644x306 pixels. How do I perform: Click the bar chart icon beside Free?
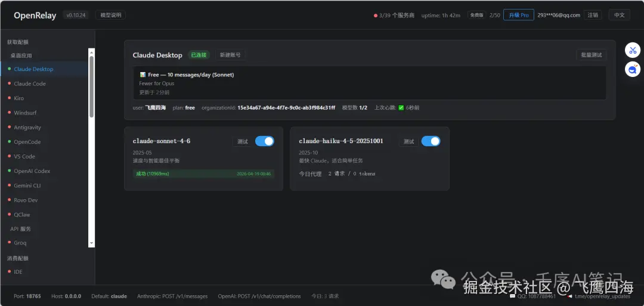coord(143,75)
